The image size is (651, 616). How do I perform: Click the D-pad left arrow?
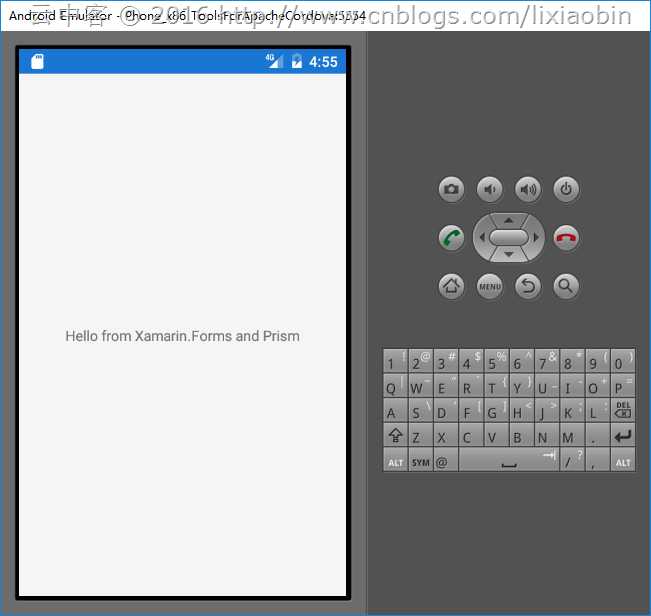pos(482,237)
